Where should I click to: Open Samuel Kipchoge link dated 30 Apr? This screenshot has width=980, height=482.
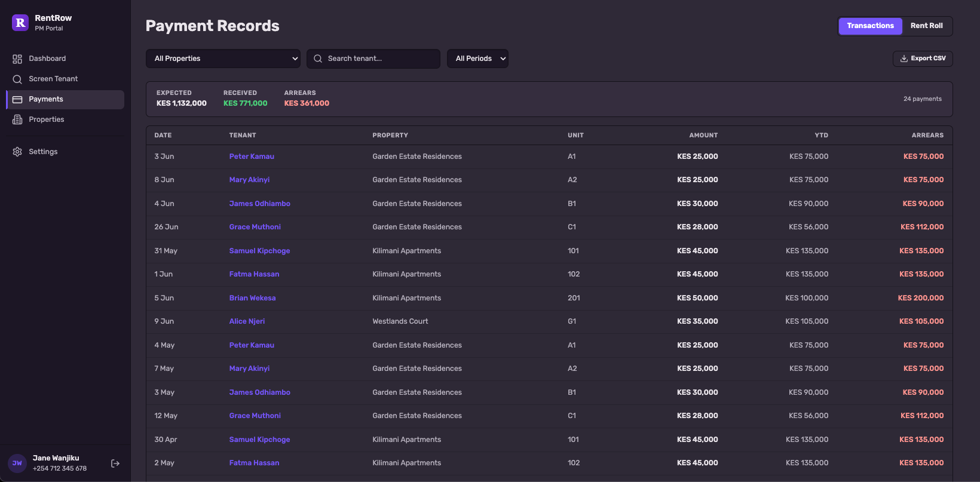pyautogui.click(x=260, y=440)
